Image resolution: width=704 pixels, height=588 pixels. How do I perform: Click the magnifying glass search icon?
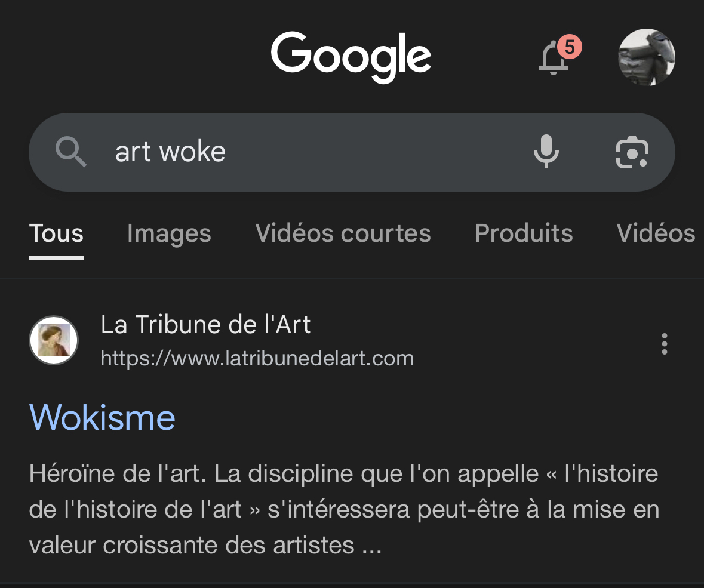pos(71,152)
